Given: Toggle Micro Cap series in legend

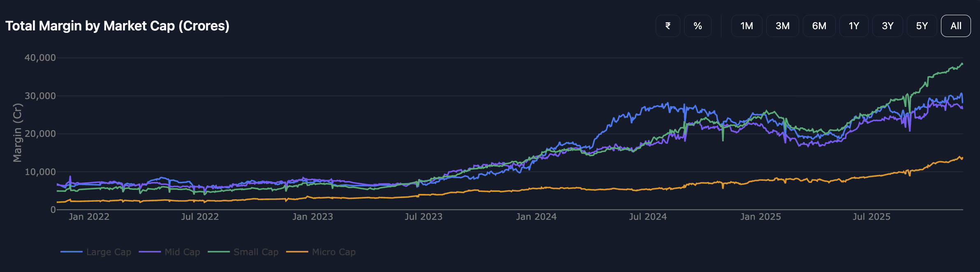Looking at the screenshot, I should 333,252.
